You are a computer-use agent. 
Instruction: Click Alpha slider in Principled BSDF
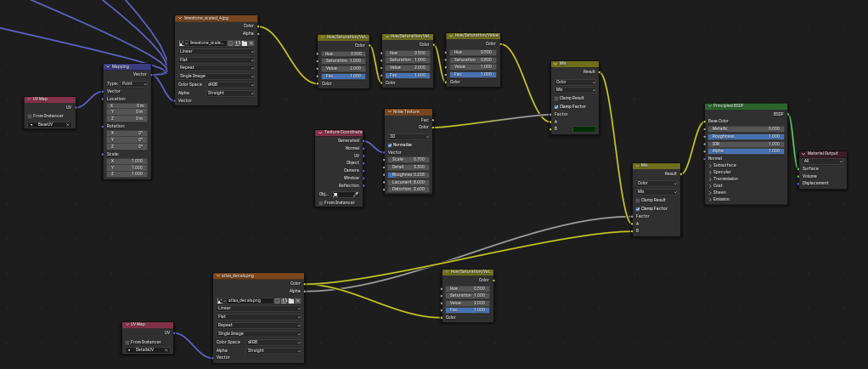click(747, 150)
